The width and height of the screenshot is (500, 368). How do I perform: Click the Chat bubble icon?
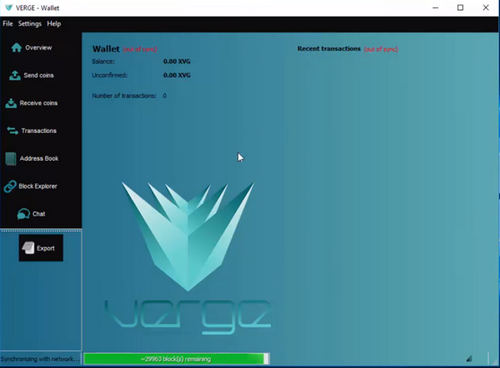(x=23, y=214)
